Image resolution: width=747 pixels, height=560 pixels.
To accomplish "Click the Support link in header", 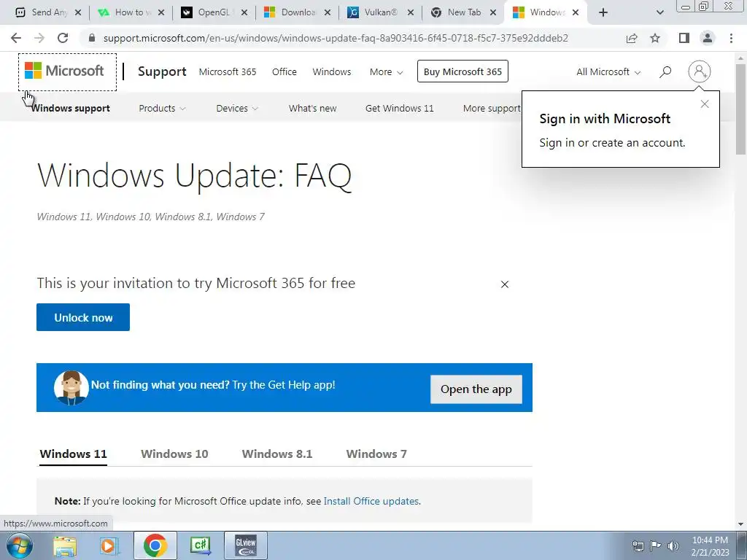I will [162, 71].
